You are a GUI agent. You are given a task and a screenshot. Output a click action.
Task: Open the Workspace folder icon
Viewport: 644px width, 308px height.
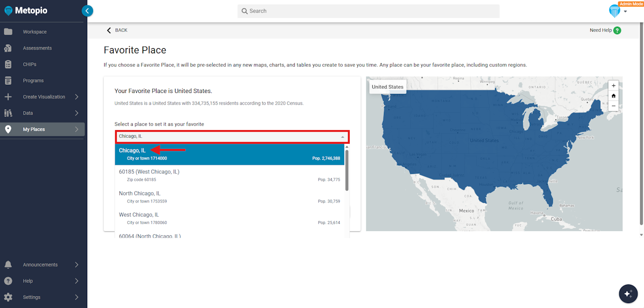tap(8, 32)
